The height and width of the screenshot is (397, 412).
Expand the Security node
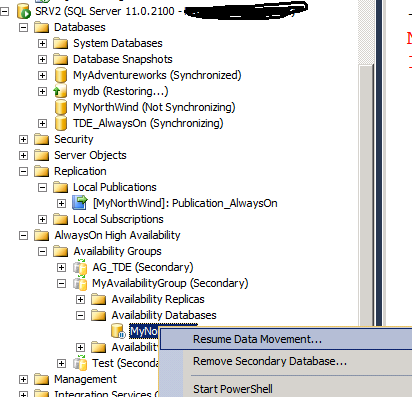[23, 139]
